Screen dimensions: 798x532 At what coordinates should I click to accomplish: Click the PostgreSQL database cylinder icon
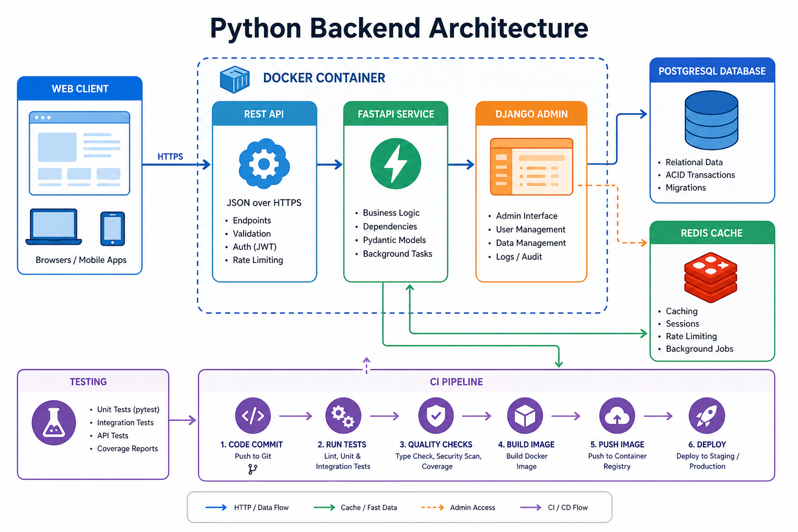click(711, 121)
